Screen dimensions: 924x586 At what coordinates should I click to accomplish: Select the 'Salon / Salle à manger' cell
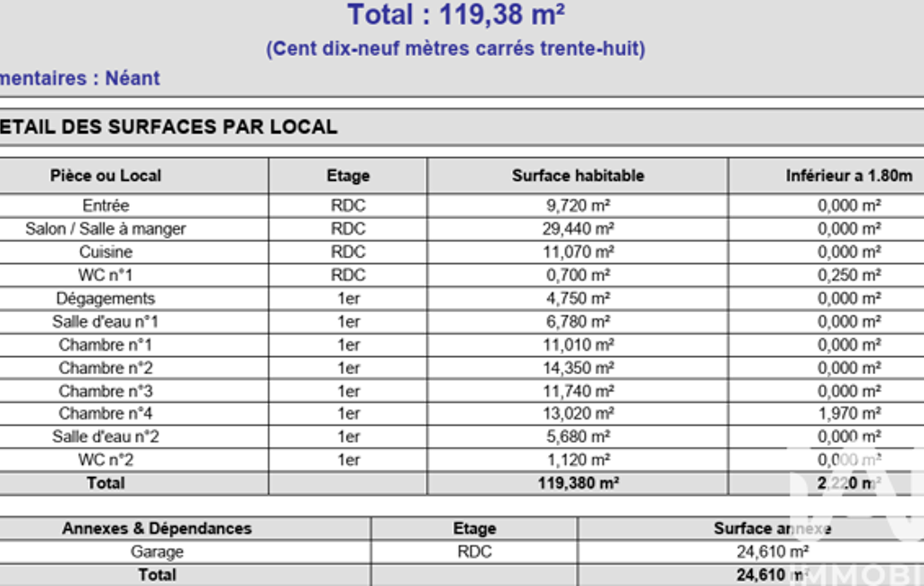pos(105,229)
